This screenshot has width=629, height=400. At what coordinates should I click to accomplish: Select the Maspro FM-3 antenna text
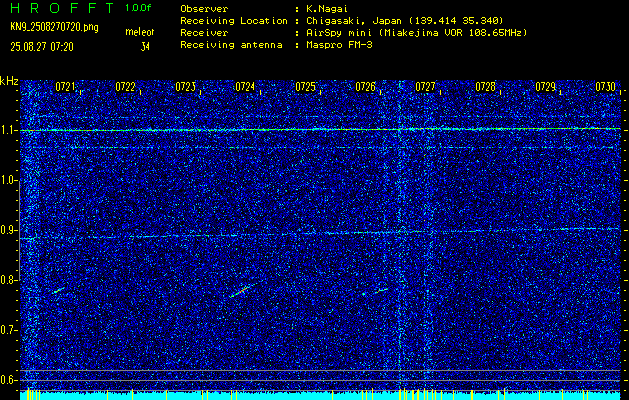[339, 45]
